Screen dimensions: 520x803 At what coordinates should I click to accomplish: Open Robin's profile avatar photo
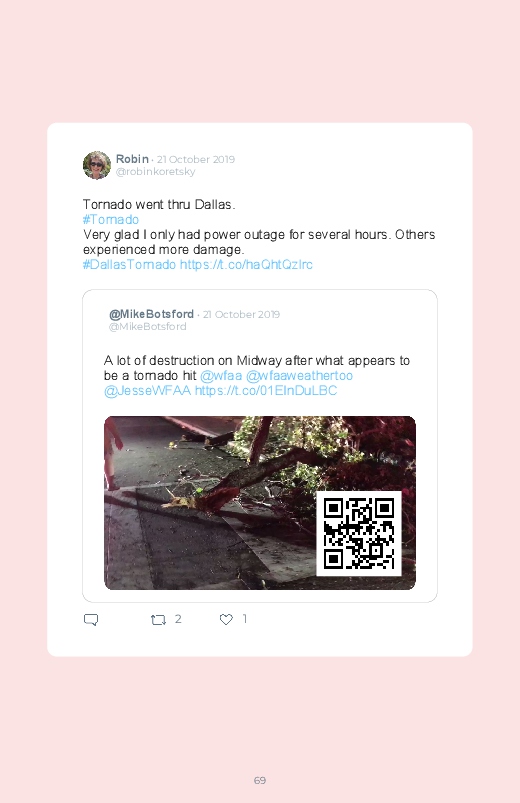tap(97, 165)
